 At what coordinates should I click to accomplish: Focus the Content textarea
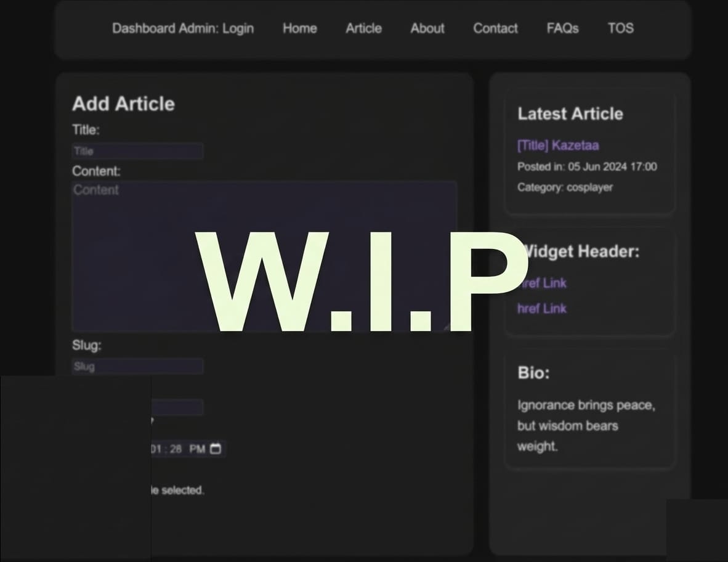tap(264, 256)
